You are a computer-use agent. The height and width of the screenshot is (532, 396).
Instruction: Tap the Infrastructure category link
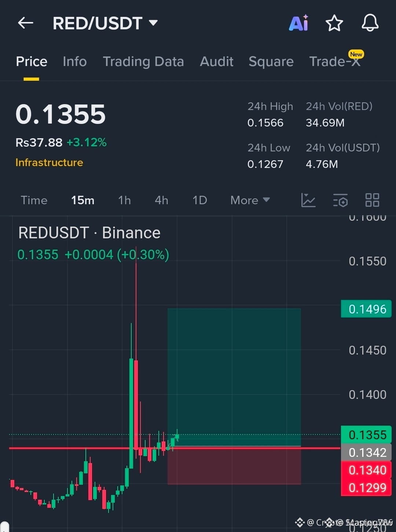click(x=49, y=162)
